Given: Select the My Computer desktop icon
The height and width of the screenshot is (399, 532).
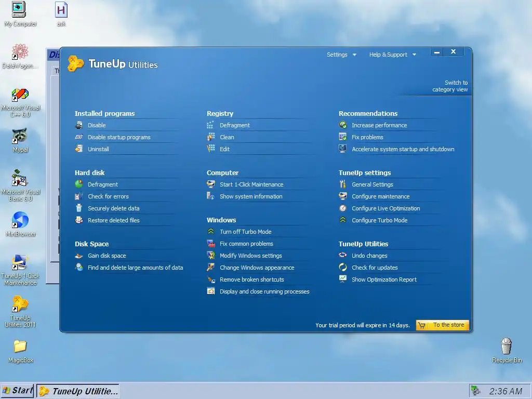Looking at the screenshot, I should tap(20, 14).
